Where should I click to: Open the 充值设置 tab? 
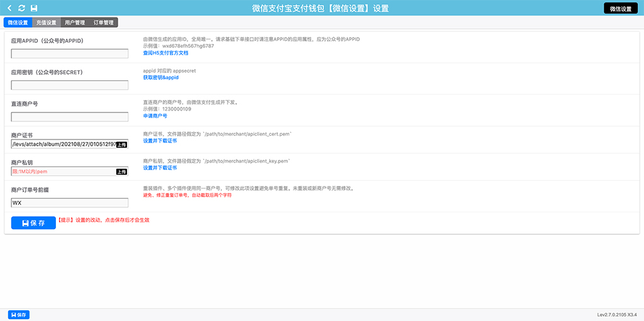click(x=46, y=23)
